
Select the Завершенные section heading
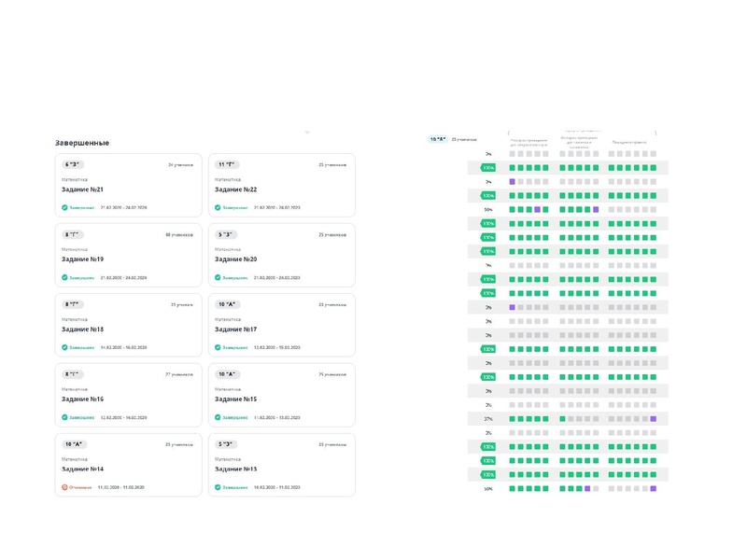pos(82,143)
